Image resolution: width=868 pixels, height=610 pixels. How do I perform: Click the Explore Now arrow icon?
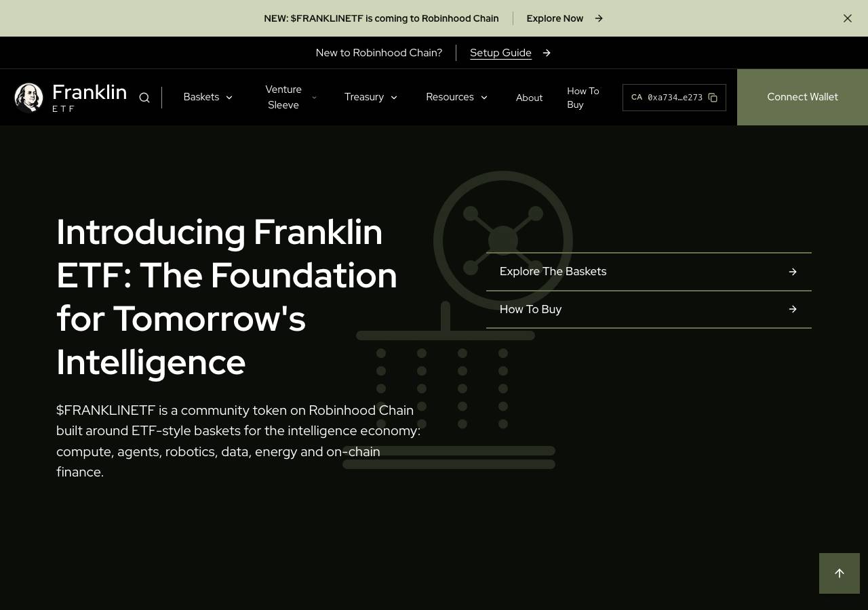coord(599,18)
